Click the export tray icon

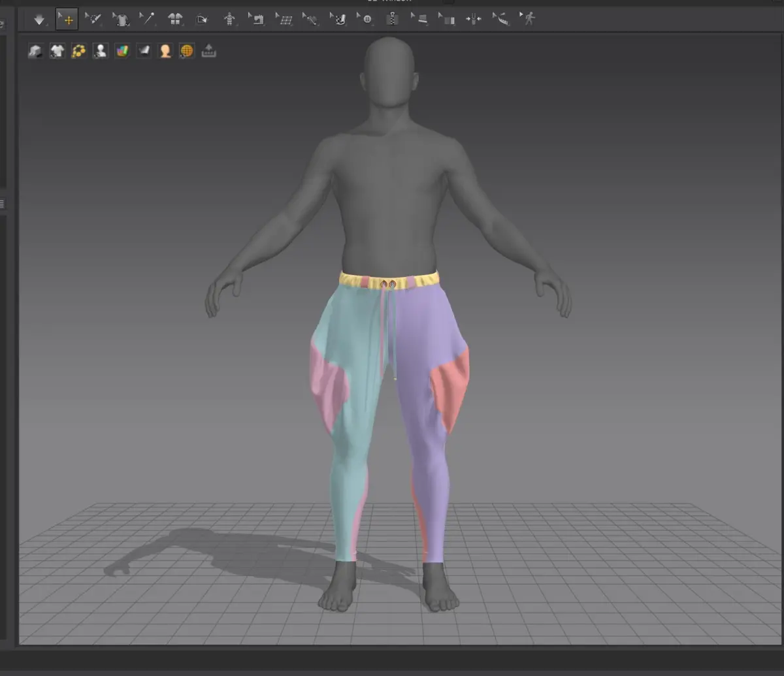click(x=208, y=51)
